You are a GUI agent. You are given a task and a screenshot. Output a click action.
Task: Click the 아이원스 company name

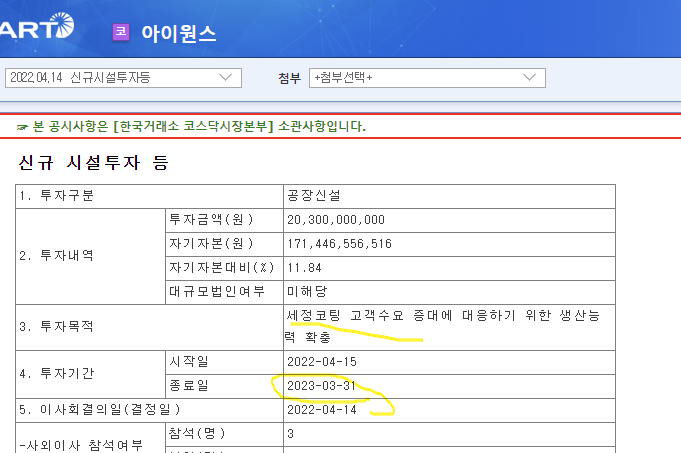pos(179,33)
